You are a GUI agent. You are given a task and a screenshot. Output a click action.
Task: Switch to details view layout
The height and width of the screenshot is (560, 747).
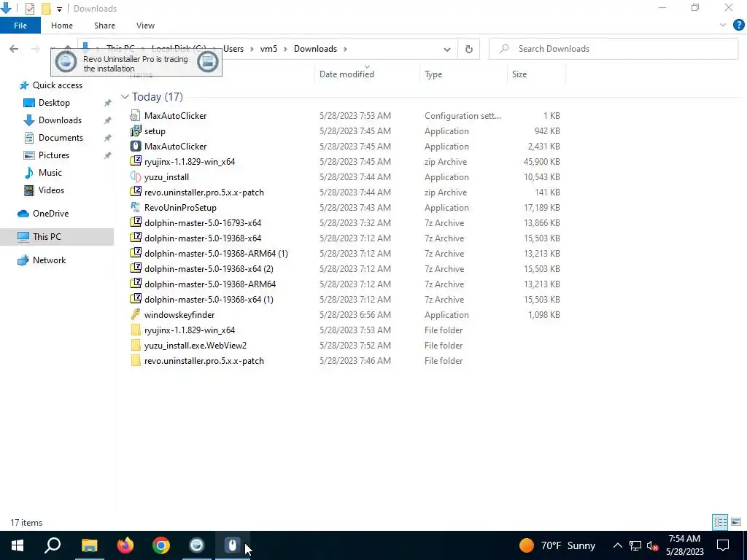click(720, 522)
